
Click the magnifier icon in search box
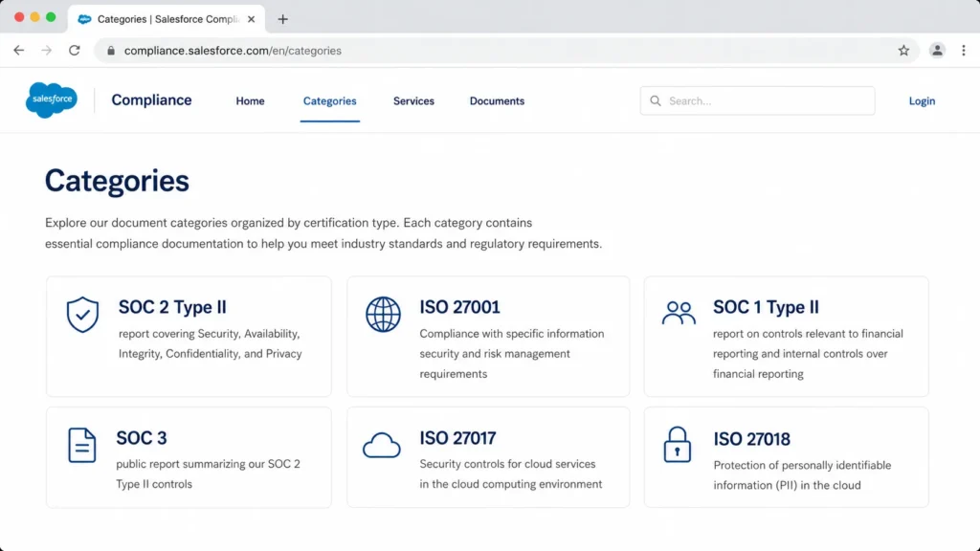655,100
